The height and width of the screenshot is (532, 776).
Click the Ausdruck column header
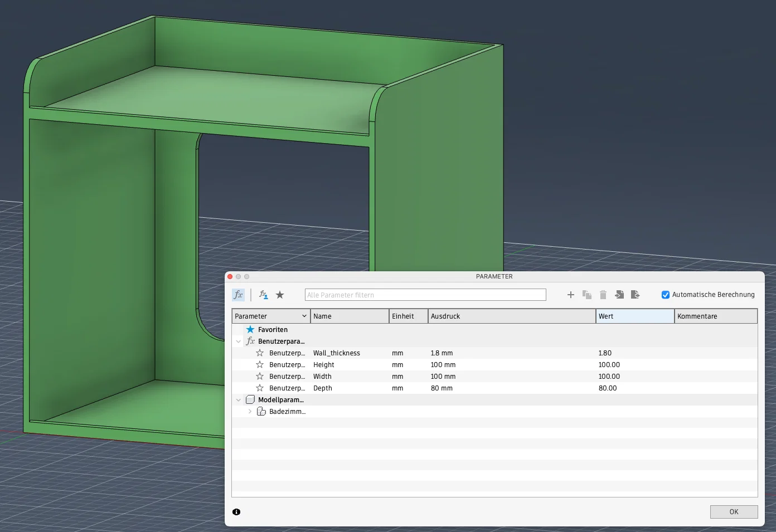[x=512, y=316]
